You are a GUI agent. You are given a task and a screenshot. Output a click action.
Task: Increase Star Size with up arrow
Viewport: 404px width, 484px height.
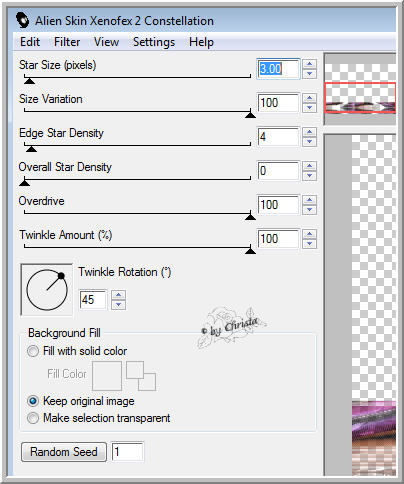point(310,64)
